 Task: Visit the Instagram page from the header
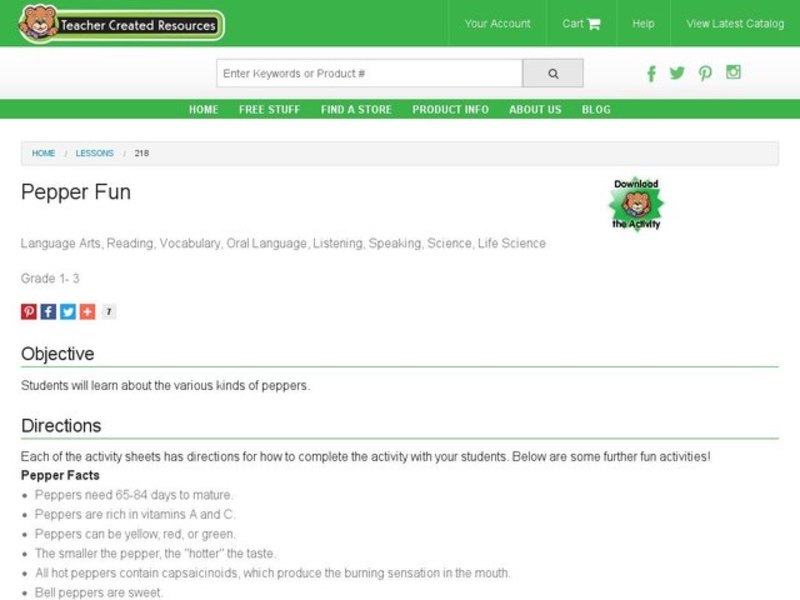pos(733,73)
